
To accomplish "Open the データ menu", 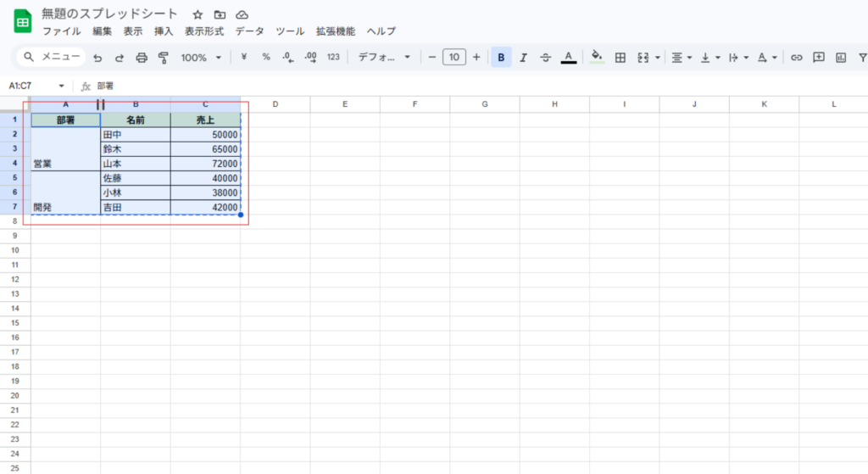I will click(x=249, y=31).
